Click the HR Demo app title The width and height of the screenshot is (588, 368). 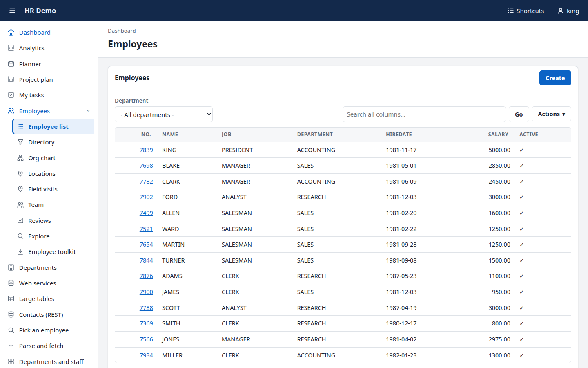(x=40, y=11)
